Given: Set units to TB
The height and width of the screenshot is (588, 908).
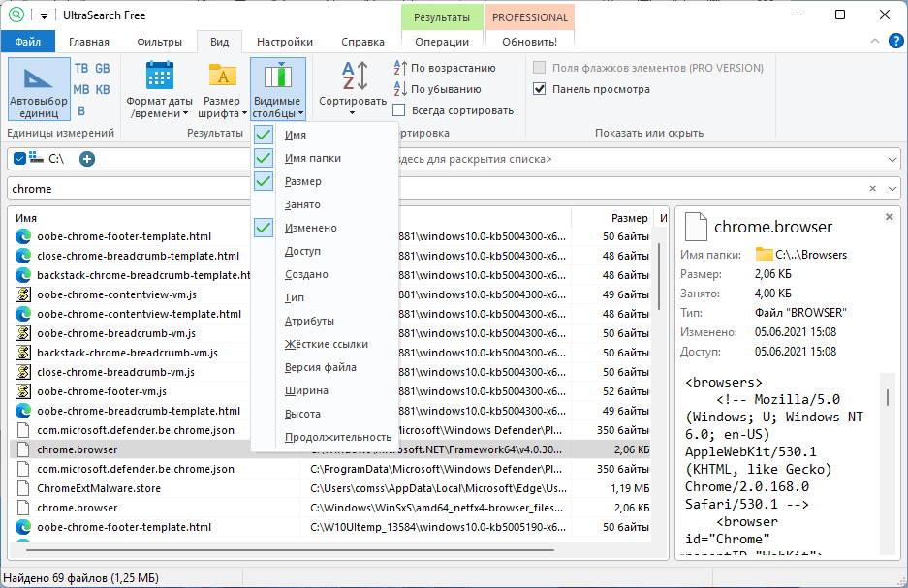Looking at the screenshot, I should pos(81,68).
